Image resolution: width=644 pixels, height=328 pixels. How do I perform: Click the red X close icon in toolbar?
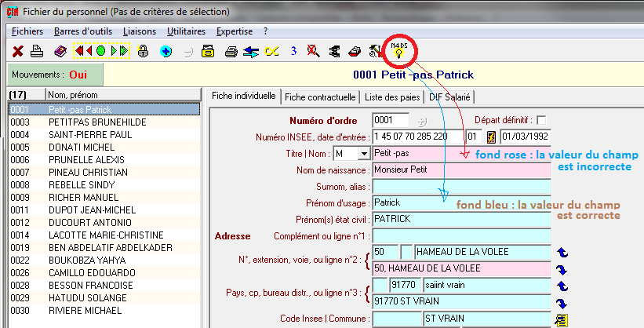coord(18,51)
